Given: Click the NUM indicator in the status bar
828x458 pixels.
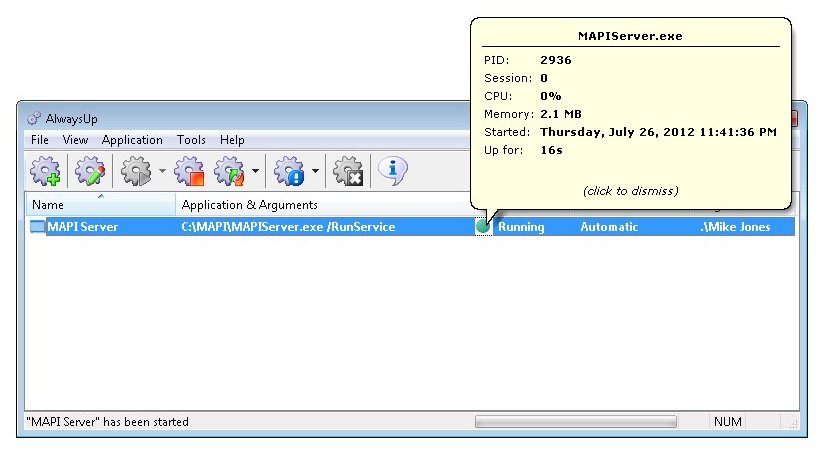Looking at the screenshot, I should coord(728,422).
